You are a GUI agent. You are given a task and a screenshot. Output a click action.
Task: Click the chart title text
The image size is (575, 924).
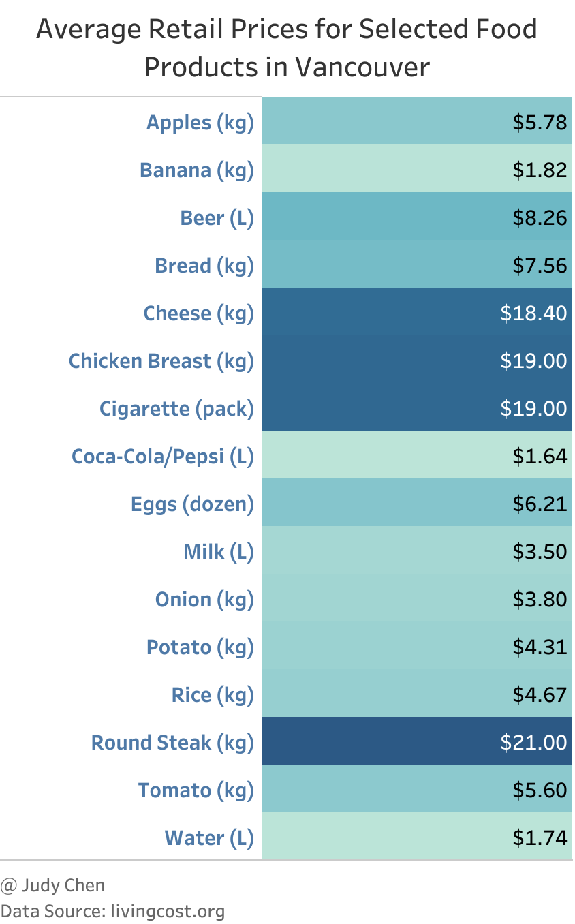(x=287, y=48)
